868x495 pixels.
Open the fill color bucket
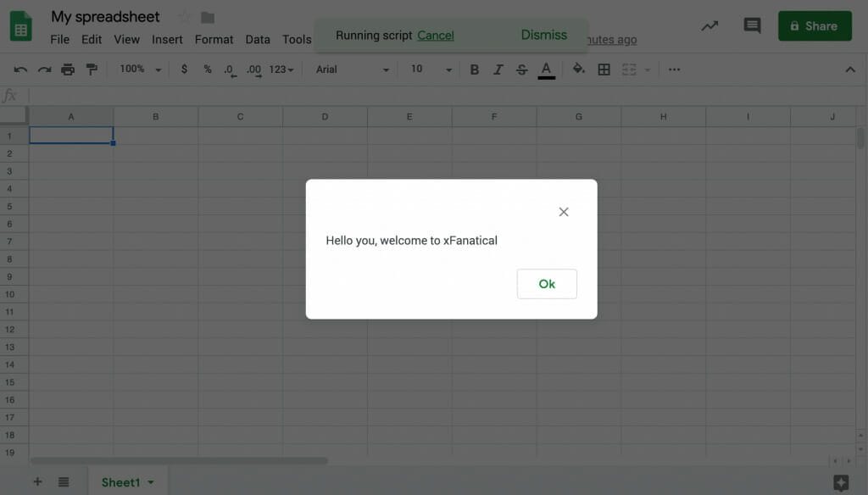click(578, 70)
